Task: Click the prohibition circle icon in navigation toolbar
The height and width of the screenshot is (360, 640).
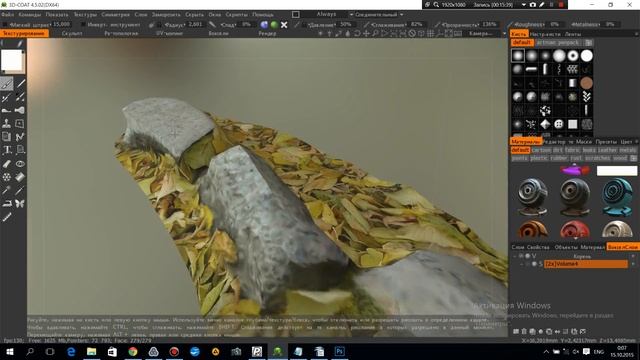Action: (x=412, y=33)
